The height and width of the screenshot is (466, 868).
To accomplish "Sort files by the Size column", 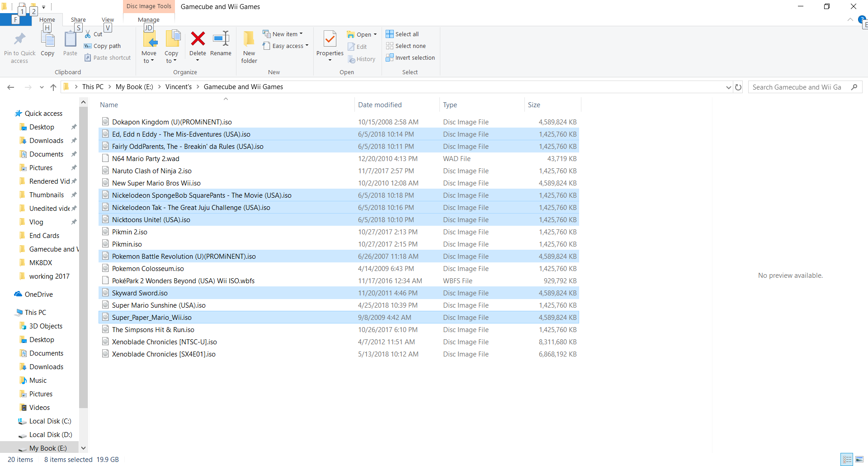I will coord(552,105).
